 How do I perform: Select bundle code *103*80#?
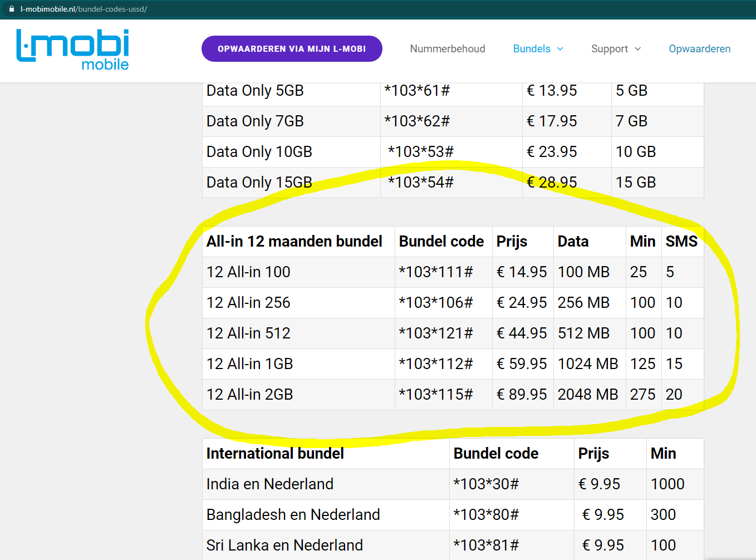coord(486,515)
